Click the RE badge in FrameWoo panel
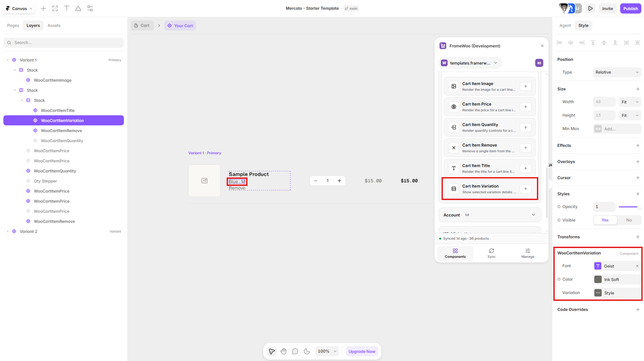The height and width of the screenshot is (361, 644). pos(539,63)
